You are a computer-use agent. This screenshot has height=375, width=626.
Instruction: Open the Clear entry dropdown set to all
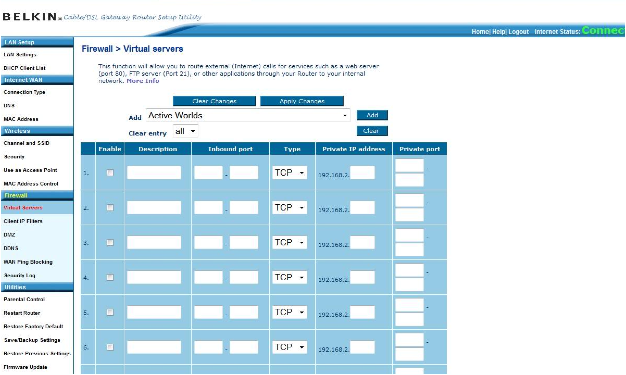186,131
